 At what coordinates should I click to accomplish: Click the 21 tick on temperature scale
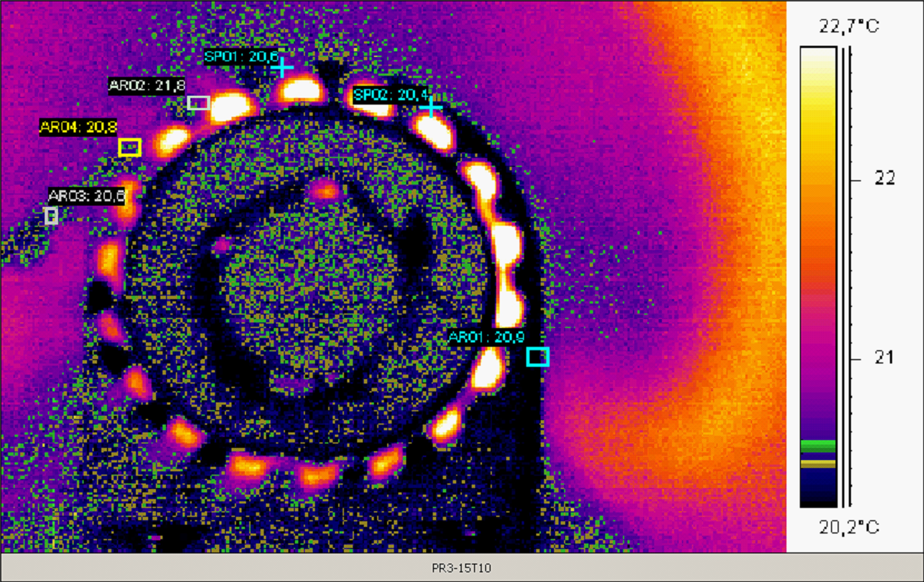884,357
